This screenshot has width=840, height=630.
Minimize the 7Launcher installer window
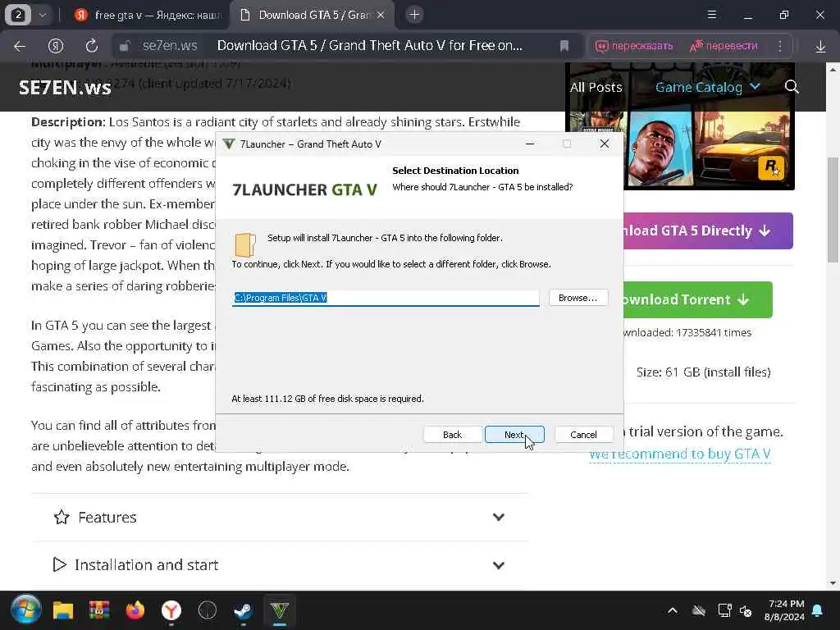(x=530, y=144)
